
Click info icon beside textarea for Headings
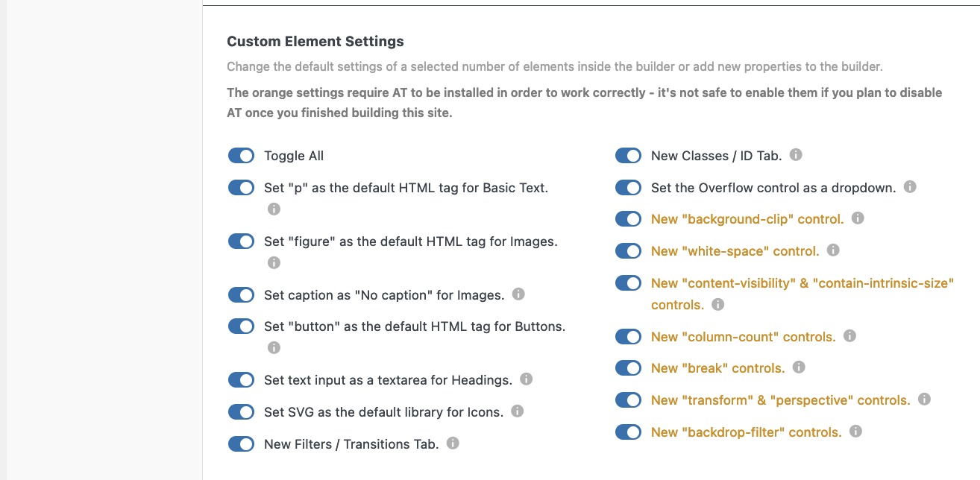[x=526, y=379]
